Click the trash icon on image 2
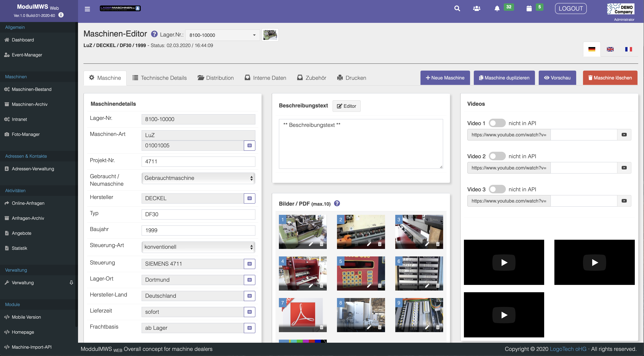 (x=380, y=244)
